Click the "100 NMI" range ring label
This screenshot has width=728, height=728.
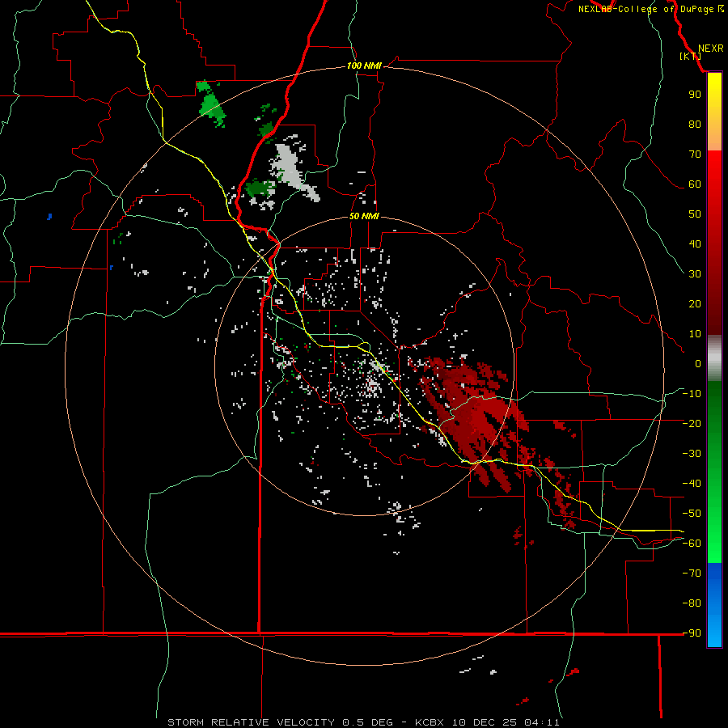coord(364,66)
